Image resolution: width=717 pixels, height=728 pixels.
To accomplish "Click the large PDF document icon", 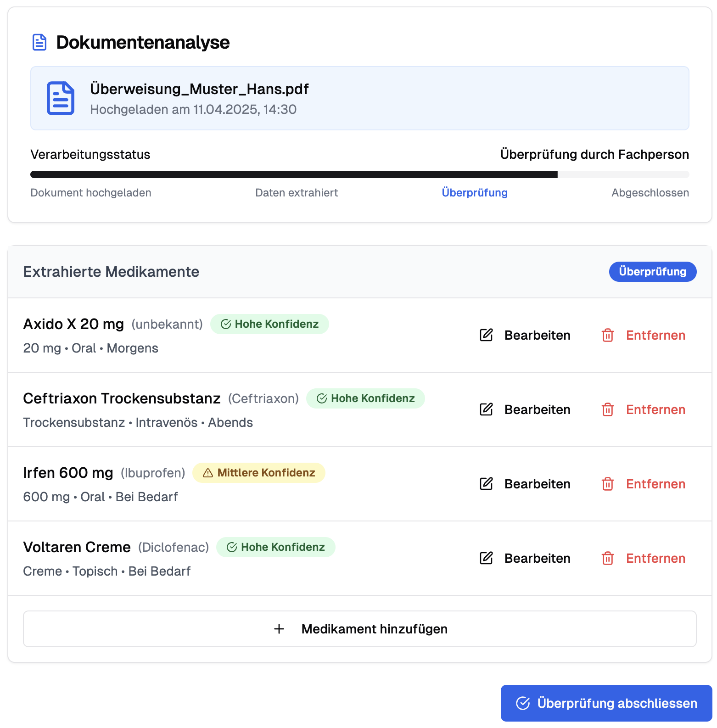I will [61, 98].
